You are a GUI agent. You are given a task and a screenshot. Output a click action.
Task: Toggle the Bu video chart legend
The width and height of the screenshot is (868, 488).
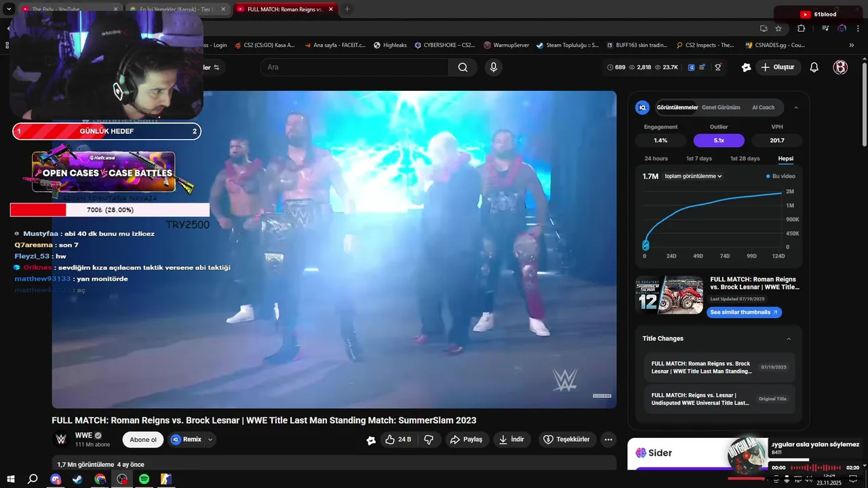click(x=780, y=176)
